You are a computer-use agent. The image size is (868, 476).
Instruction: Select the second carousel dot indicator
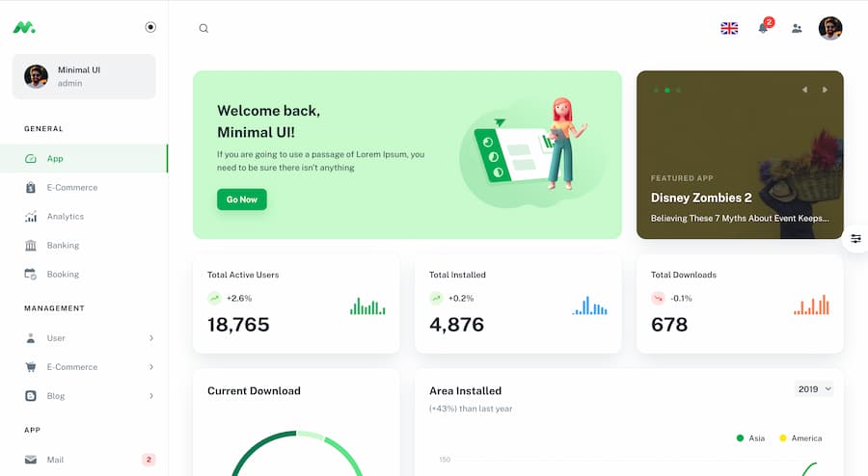click(x=667, y=90)
